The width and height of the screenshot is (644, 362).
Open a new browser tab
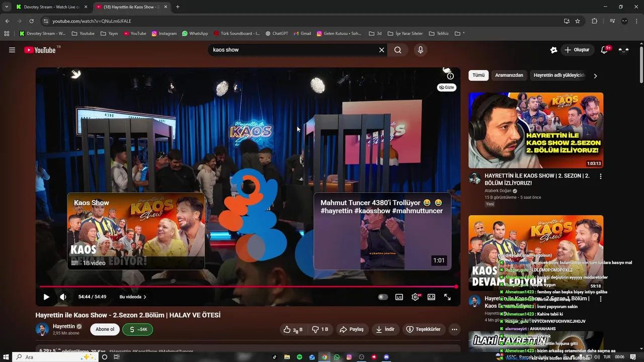[178, 7]
